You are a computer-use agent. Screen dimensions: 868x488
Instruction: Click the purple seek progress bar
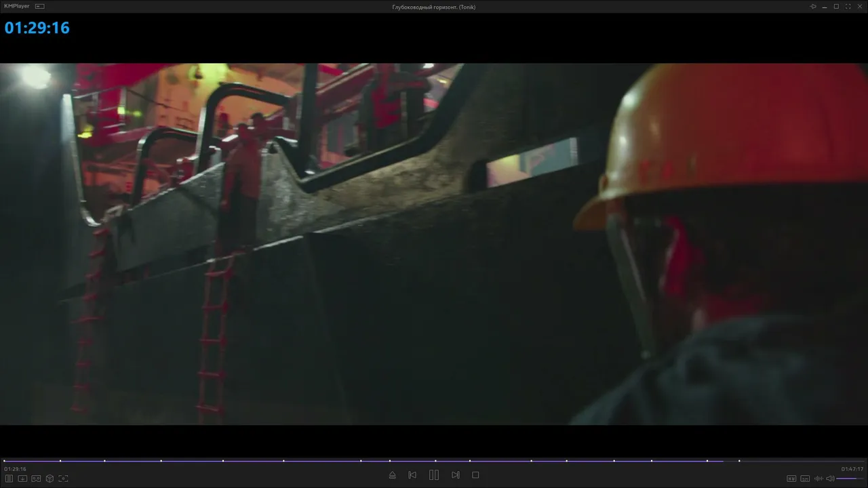434,461
